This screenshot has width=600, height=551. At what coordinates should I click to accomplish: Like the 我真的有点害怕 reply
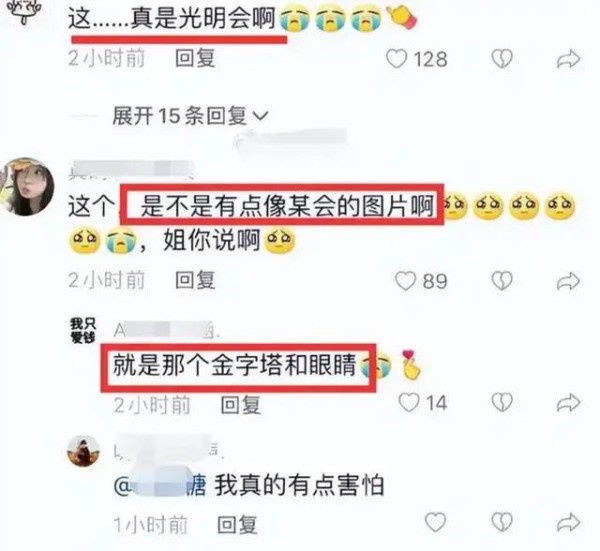pos(436,522)
